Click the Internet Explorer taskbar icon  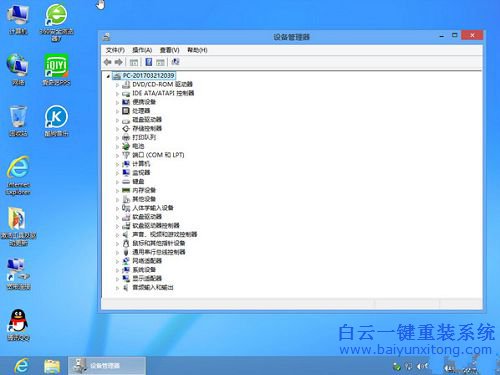[22, 366]
